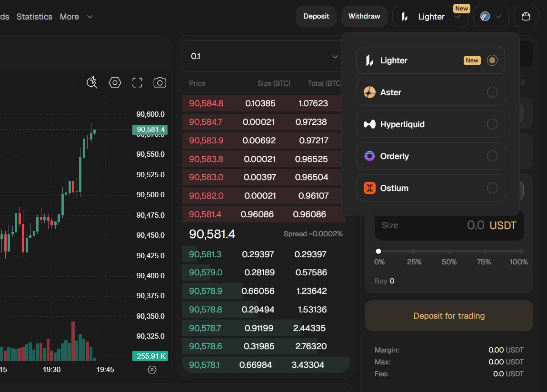Screen dimensions: 547x392
Task: Click the Aster logo icon
Action: pos(369,92)
